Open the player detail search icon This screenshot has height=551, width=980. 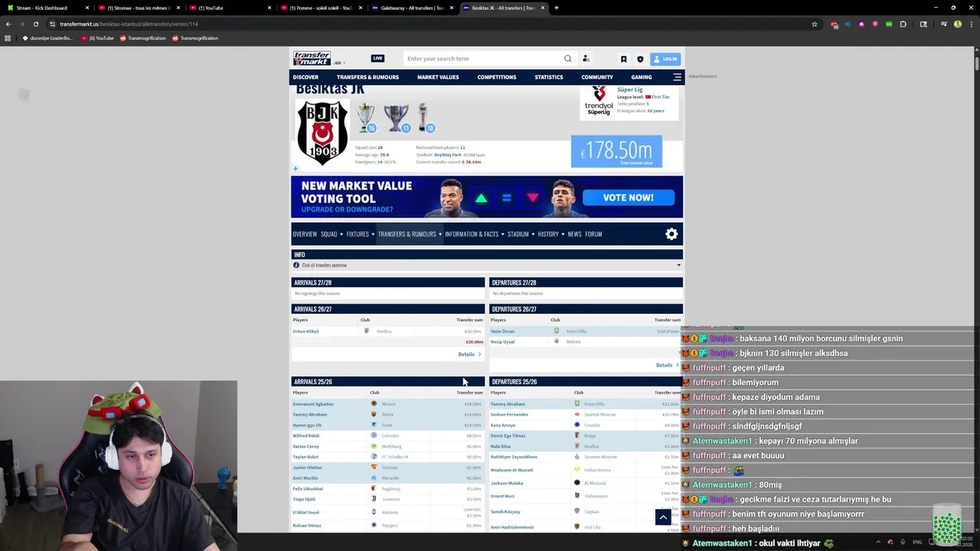coord(586,59)
